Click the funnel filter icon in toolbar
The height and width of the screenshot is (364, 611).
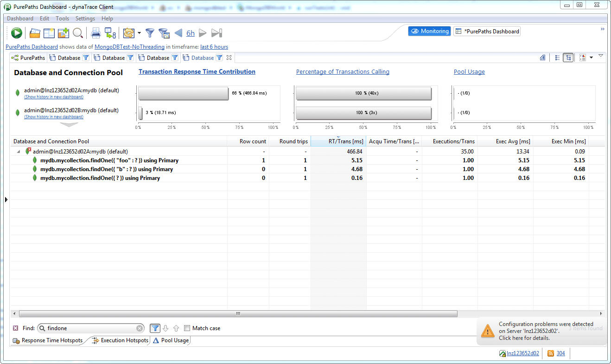click(150, 33)
